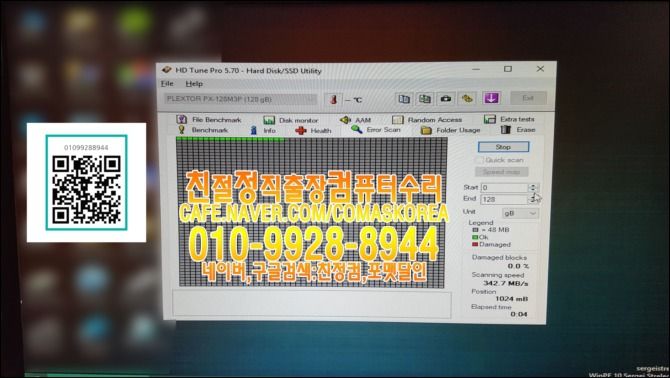Screen dimensions: 670x378
Task: Click the Exit button
Action: coord(528,98)
